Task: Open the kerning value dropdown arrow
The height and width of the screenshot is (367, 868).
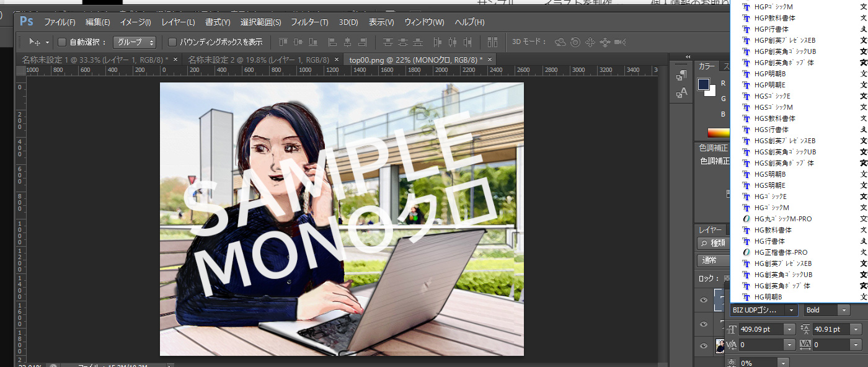Action: coord(789,345)
